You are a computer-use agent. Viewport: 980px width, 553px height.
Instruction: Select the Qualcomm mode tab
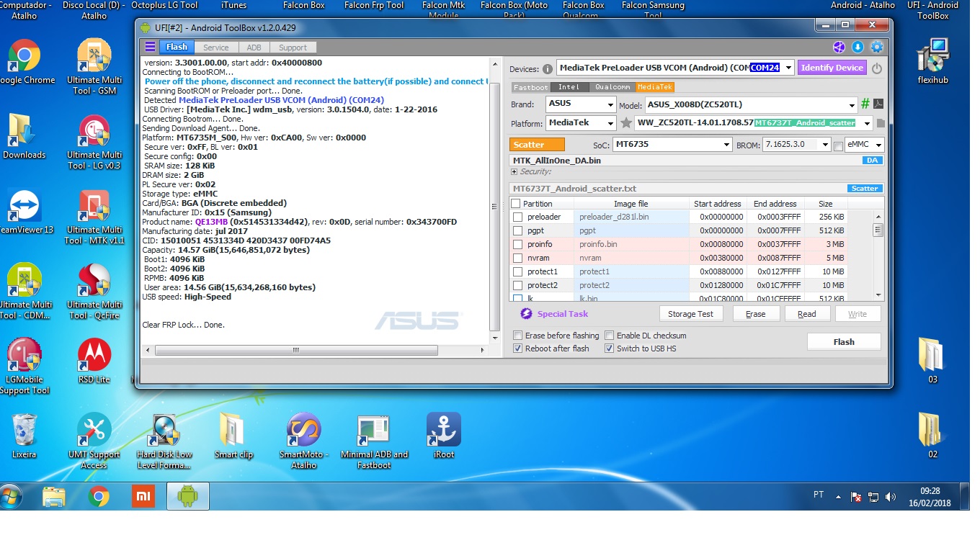(x=612, y=87)
